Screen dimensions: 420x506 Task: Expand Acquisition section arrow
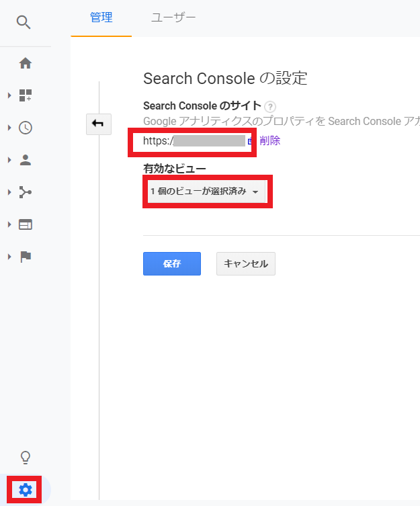tap(9, 192)
